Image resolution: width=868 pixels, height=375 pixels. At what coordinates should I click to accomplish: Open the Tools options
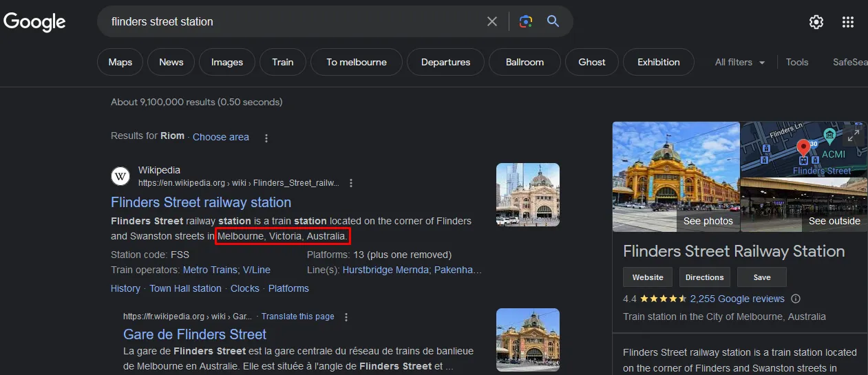[797, 62]
